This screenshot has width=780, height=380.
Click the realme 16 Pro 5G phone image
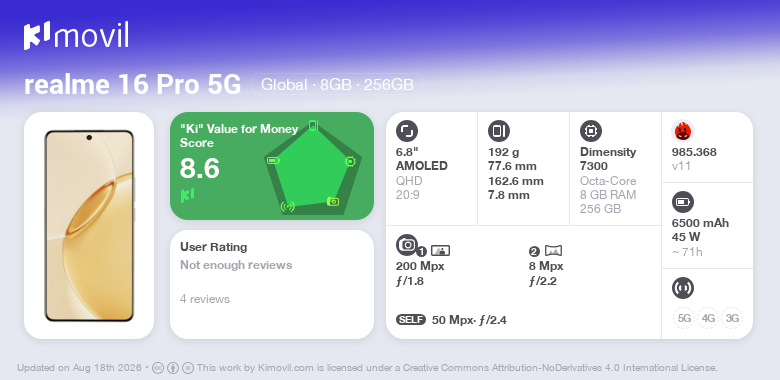pyautogui.click(x=89, y=225)
